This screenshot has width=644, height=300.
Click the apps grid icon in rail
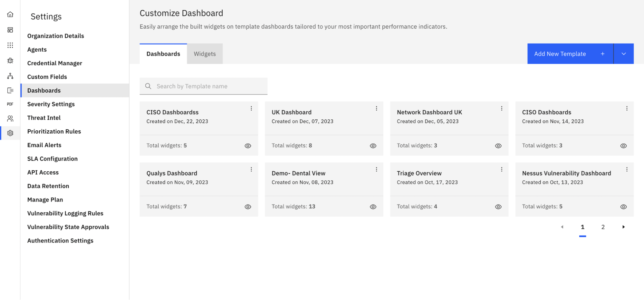click(x=10, y=45)
